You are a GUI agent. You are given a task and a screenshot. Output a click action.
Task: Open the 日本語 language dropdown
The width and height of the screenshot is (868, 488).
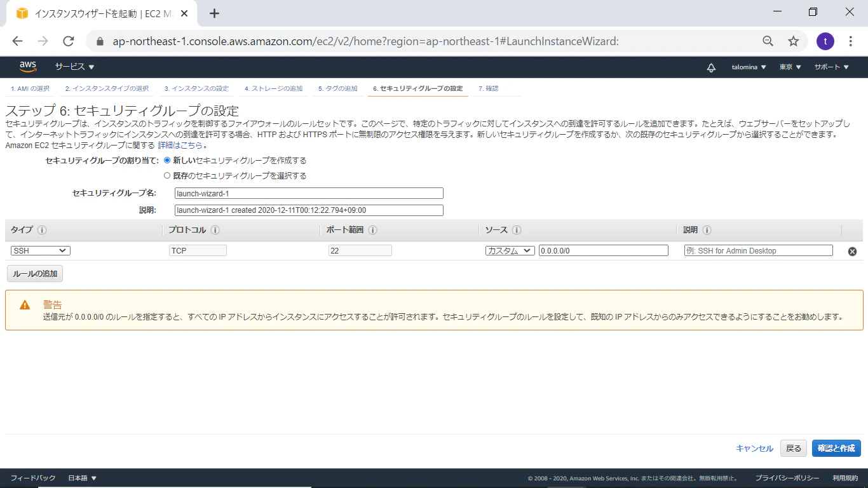[x=82, y=478]
